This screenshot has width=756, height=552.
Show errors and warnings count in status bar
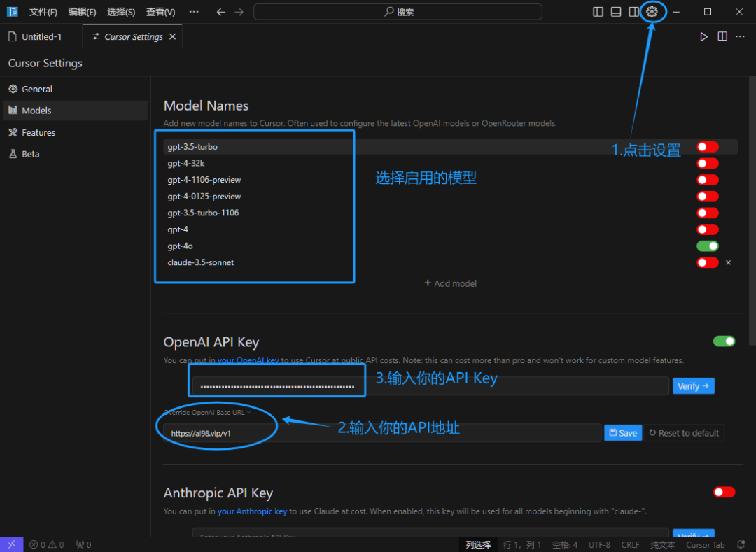(x=47, y=545)
